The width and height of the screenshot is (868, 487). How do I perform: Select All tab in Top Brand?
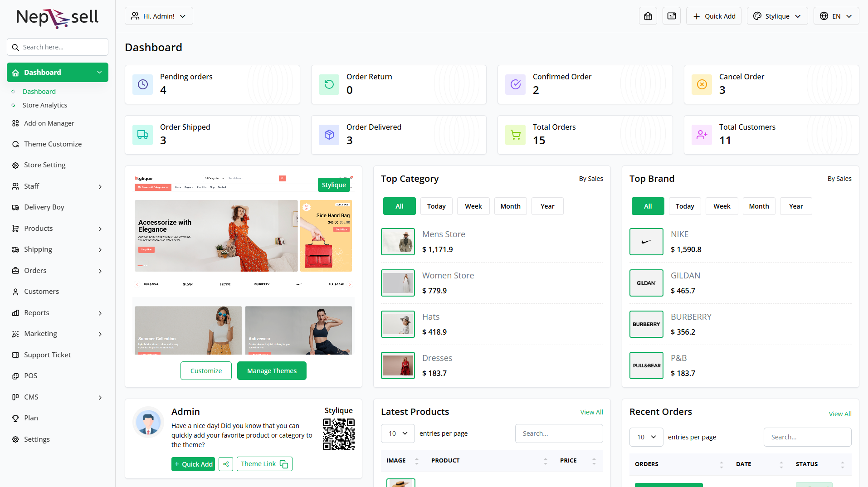648,206
